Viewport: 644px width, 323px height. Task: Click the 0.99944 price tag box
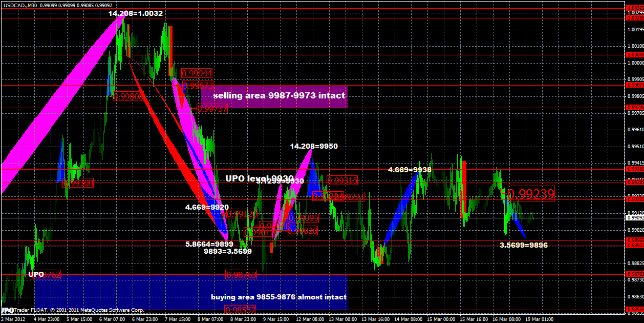coord(196,73)
